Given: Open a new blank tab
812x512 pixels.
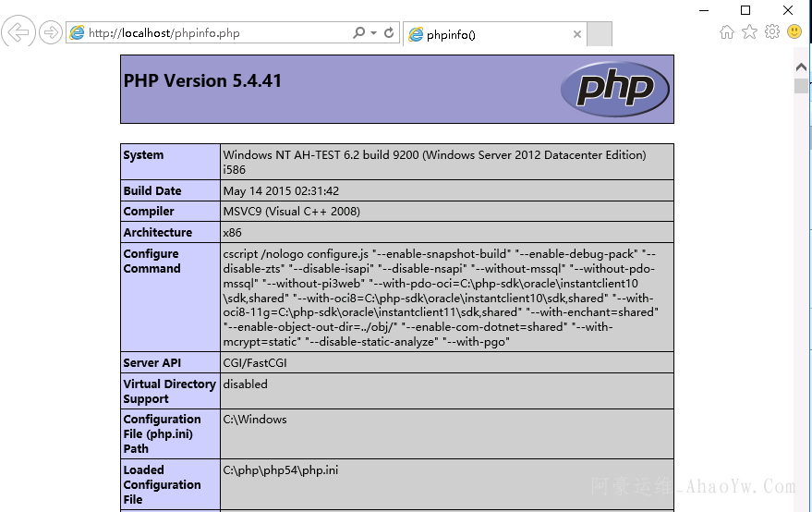Looking at the screenshot, I should (x=600, y=34).
